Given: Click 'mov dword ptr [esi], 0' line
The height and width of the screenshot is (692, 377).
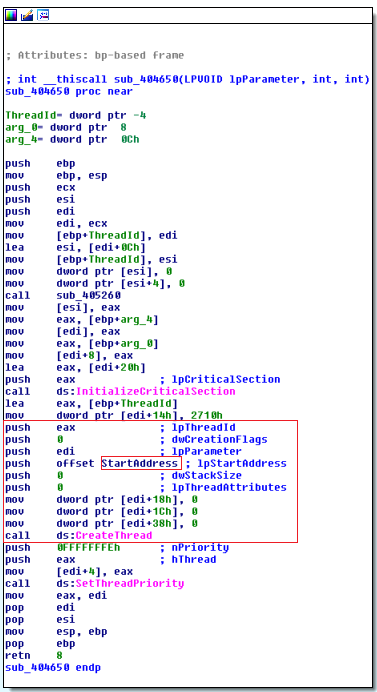Looking at the screenshot, I should coord(88,271).
